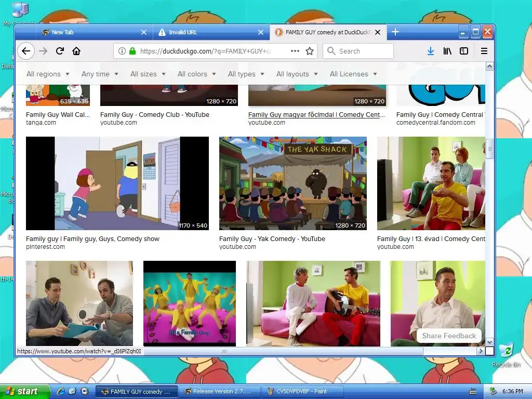Switch to Release Version 2.7 taskbar window
Image resolution: width=532 pixels, height=399 pixels.
click(x=220, y=392)
